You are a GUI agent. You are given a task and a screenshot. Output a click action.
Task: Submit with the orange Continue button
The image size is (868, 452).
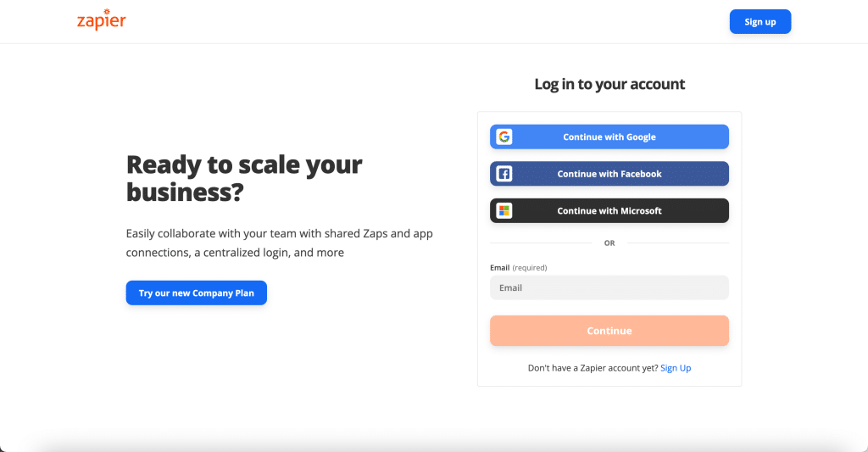[609, 331]
